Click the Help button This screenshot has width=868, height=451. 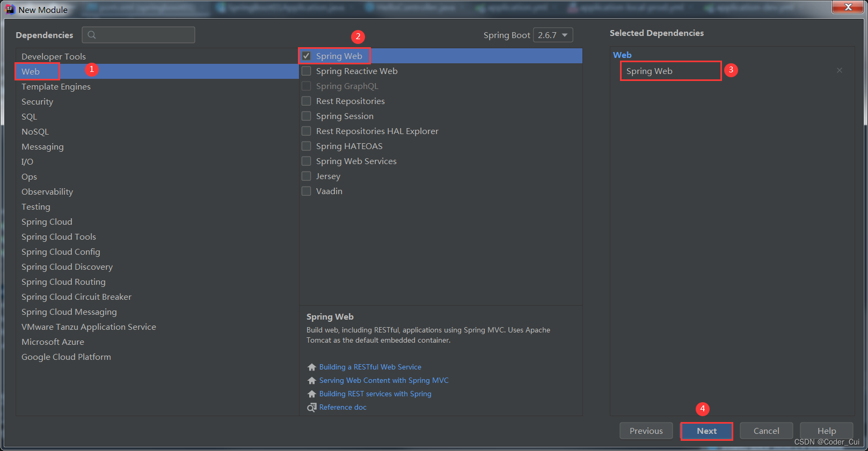(826, 431)
